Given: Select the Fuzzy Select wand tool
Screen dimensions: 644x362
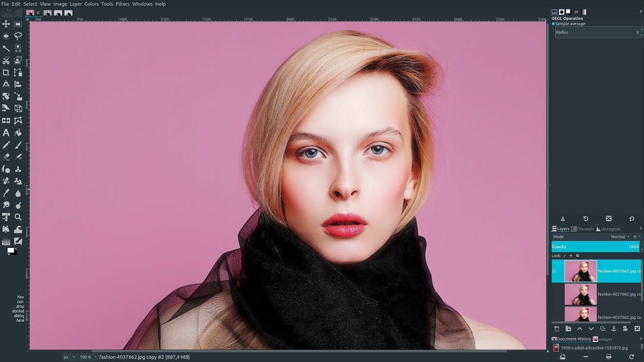Looking at the screenshot, I should click(x=6, y=48).
